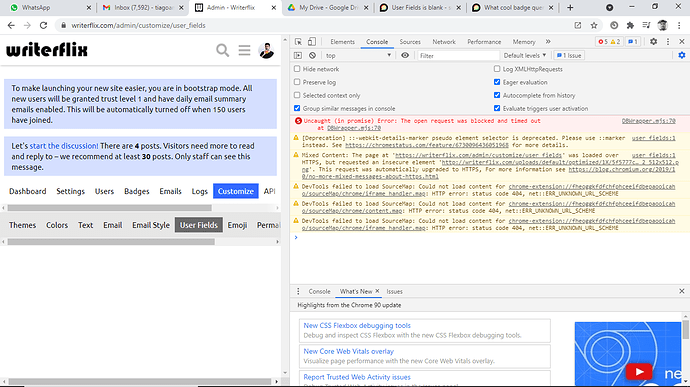Select the Emoji customize sub-tab
The image size is (690, 387).
click(x=237, y=225)
